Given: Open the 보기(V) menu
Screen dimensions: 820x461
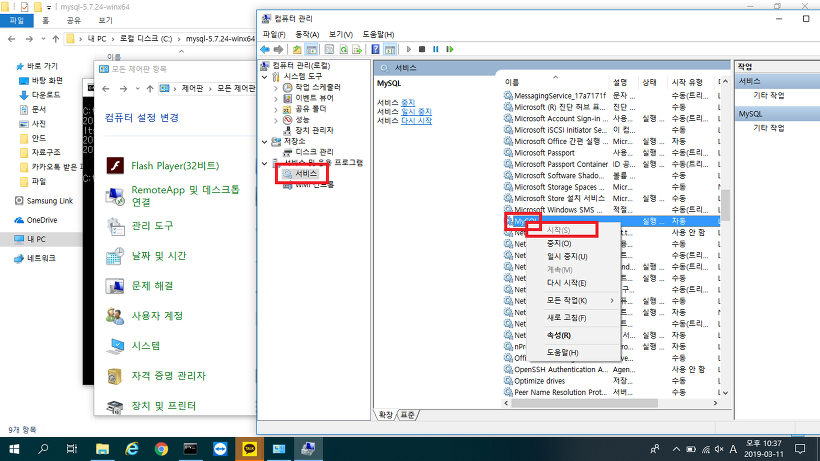Looking at the screenshot, I should 340,34.
